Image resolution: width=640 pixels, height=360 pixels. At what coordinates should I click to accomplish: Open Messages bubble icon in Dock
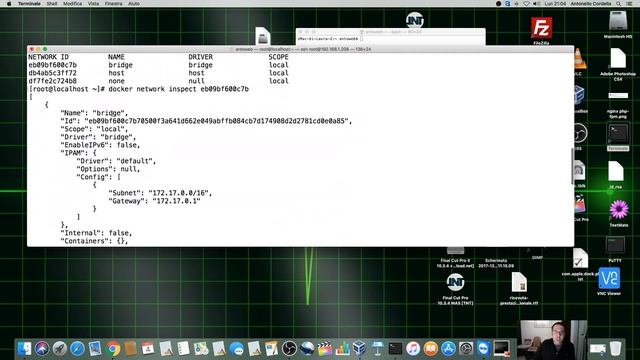(236, 349)
